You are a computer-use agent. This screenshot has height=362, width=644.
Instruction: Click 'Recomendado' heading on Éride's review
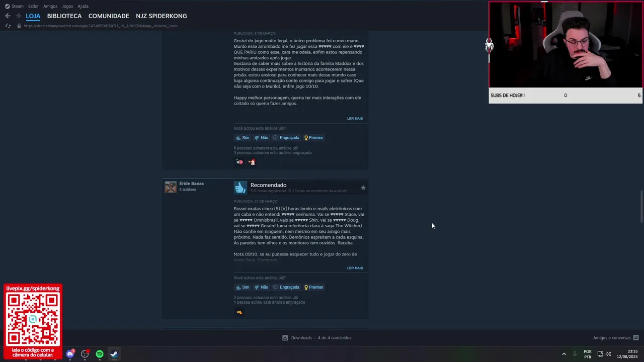click(x=268, y=185)
